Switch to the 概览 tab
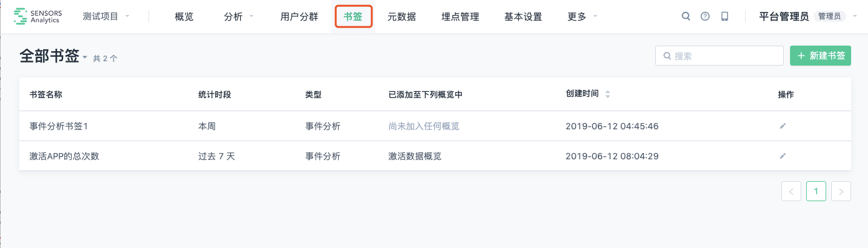 coord(184,17)
